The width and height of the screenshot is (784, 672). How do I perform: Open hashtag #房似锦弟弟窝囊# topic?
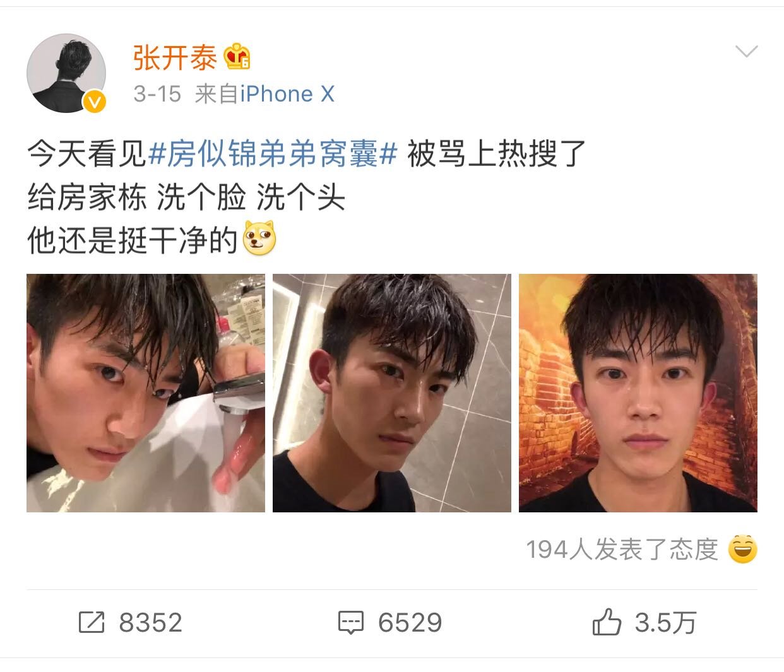pyautogui.click(x=272, y=154)
